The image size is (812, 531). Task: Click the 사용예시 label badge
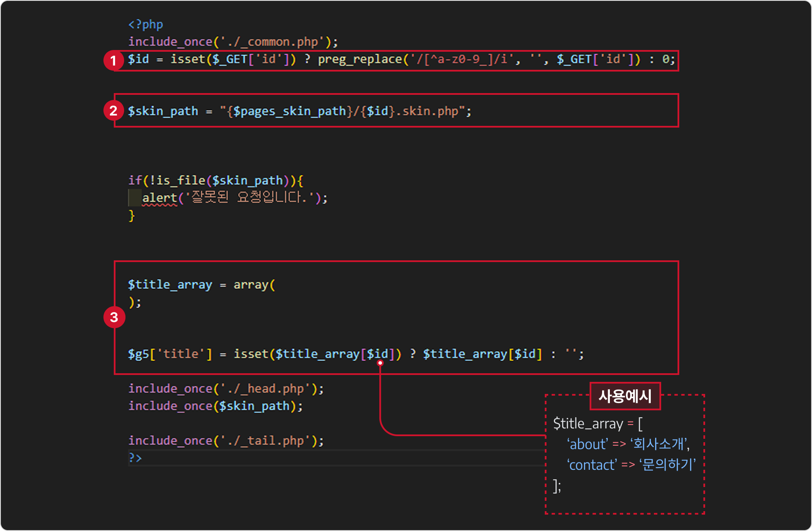click(x=625, y=396)
